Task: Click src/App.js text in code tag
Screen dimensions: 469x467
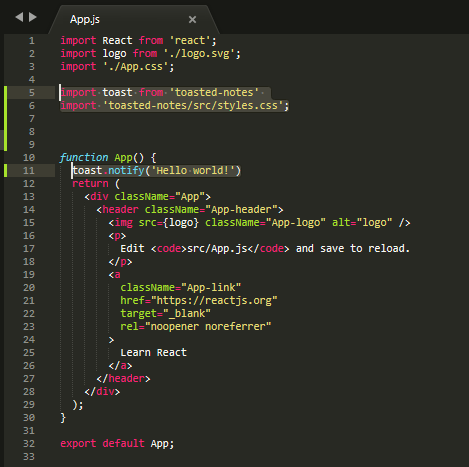Action: [x=217, y=249]
